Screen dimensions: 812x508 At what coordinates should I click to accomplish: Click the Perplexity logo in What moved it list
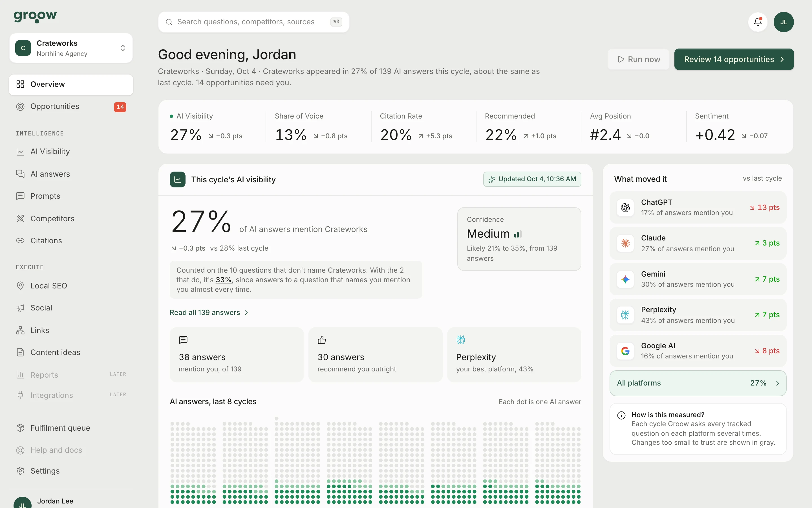coord(625,315)
